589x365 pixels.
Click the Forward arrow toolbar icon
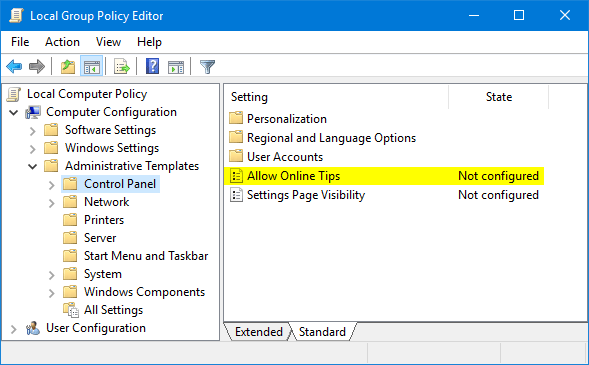point(37,66)
